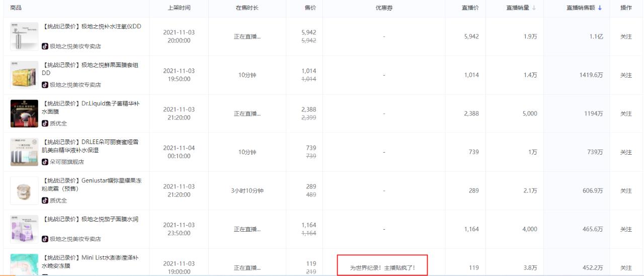
Task: Select 正在直播... in 补水注氧仪DD row
Action: tap(247, 37)
